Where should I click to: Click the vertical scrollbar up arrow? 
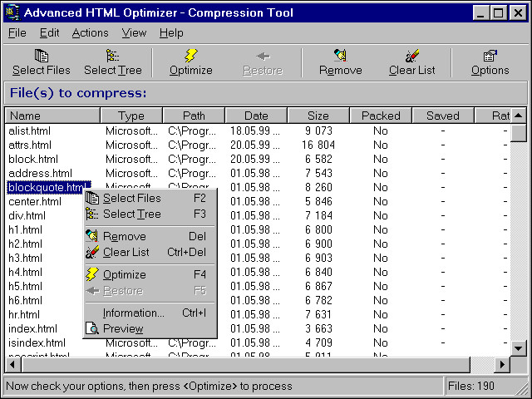[x=519, y=116]
